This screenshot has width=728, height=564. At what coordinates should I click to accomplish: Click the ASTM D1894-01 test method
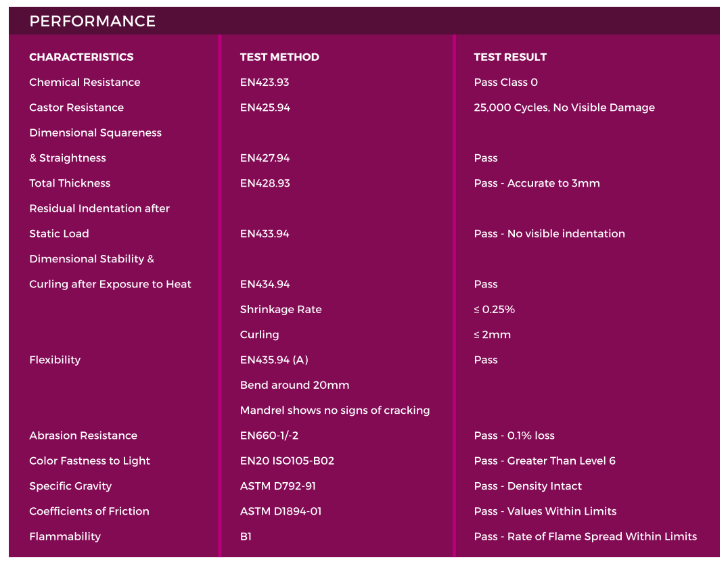tap(280, 511)
